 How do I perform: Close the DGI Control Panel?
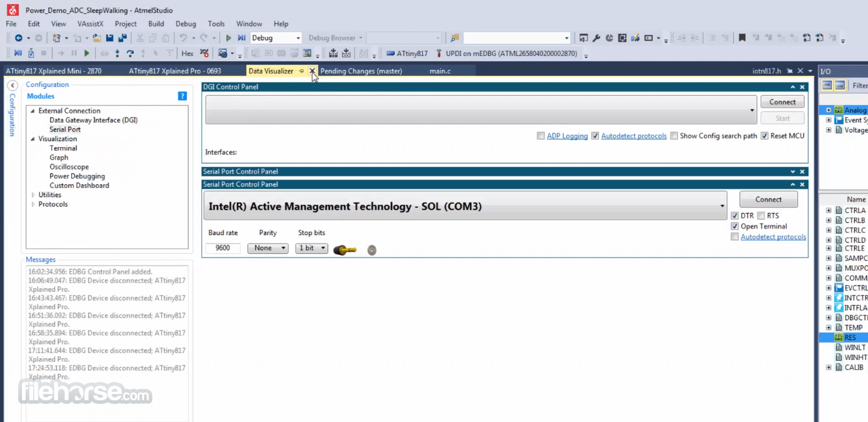point(802,87)
